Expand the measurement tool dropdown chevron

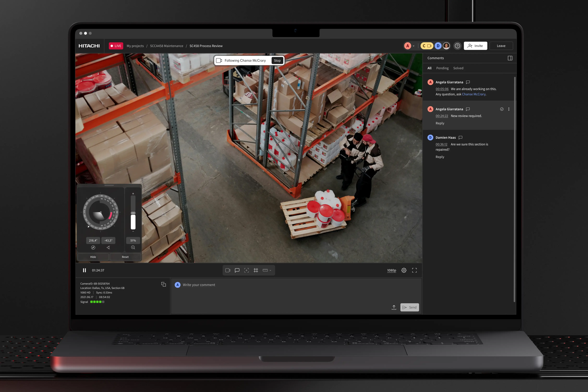[x=270, y=270]
